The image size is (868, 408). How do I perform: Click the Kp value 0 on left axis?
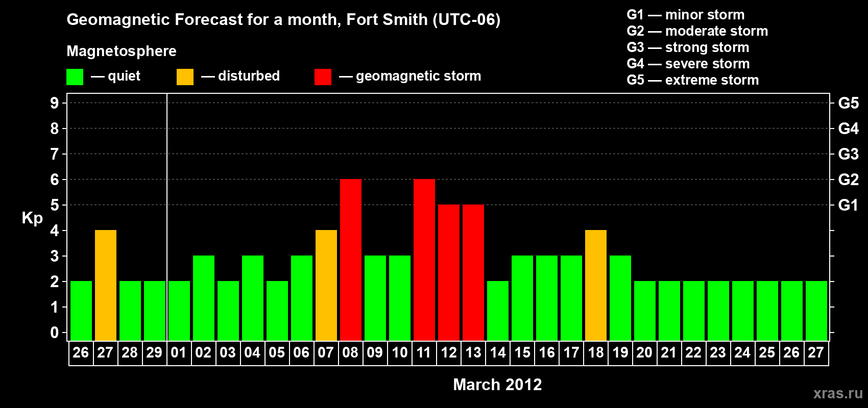(x=55, y=333)
